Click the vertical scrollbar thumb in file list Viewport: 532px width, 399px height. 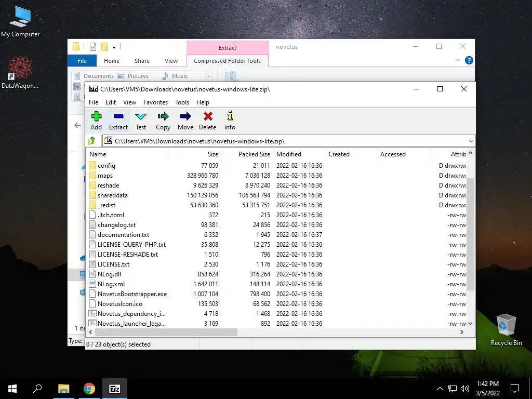470,234
